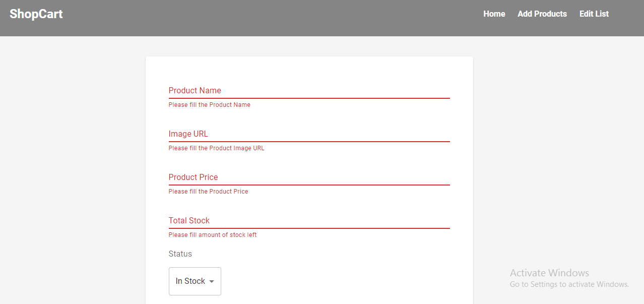Select the Product Name input field
Screen dimensions: 644x304
[x=309, y=94]
